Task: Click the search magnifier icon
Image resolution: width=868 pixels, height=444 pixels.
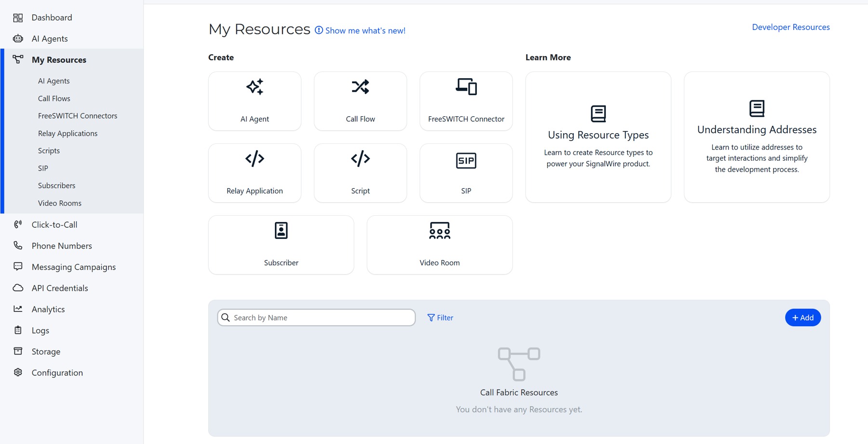Action: [x=225, y=318]
